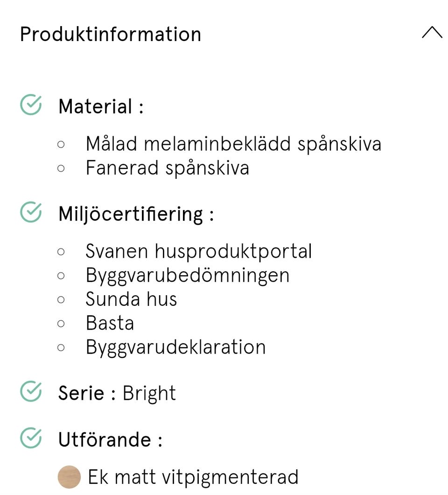
Task: Click Fanerad spånskiva material entry
Action: point(167,168)
